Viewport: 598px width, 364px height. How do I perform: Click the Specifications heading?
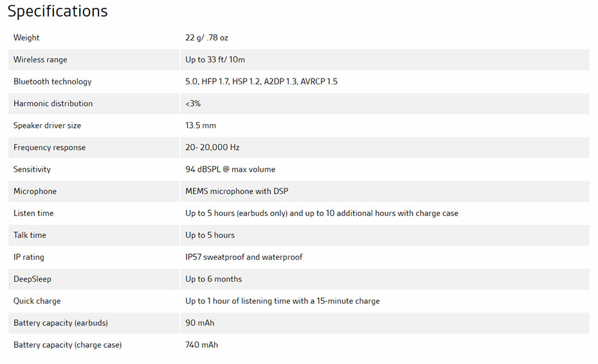58,11
